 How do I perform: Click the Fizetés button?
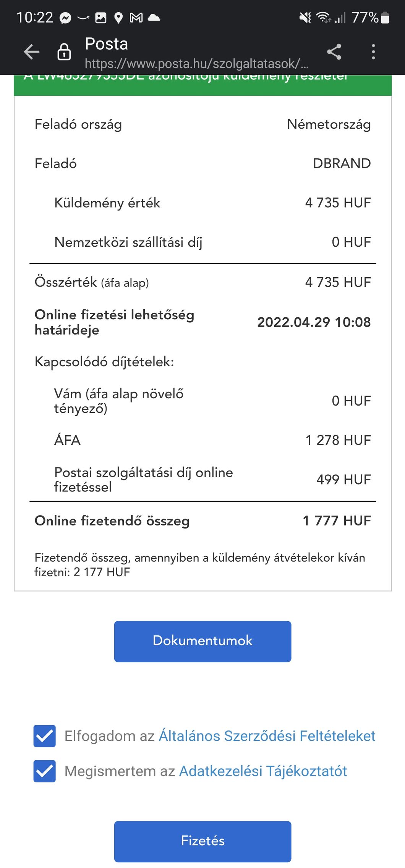coord(202,841)
